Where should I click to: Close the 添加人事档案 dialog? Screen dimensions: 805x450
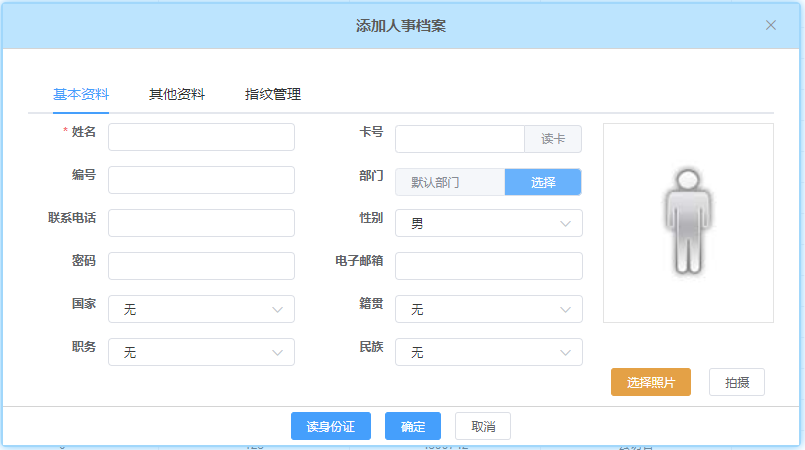tap(770, 25)
